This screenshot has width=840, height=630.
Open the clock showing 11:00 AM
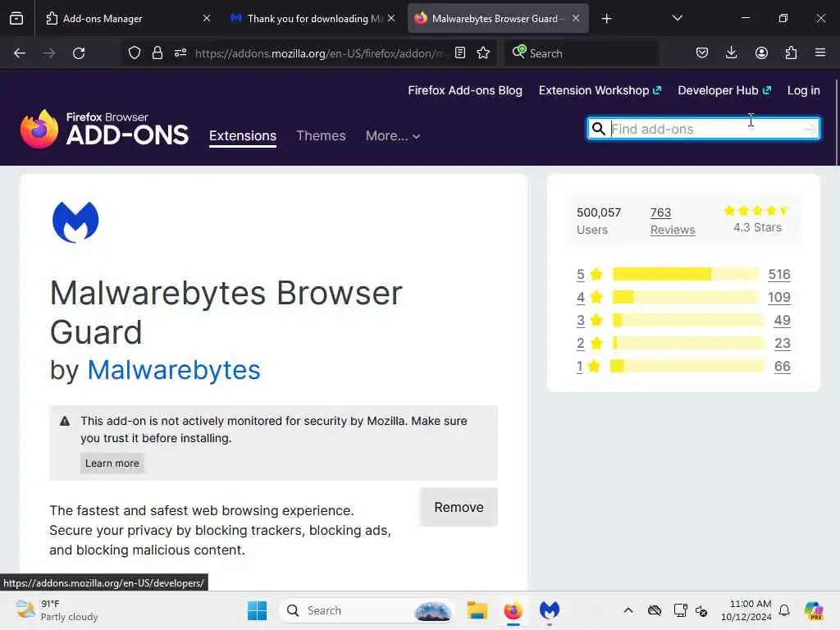click(x=746, y=610)
